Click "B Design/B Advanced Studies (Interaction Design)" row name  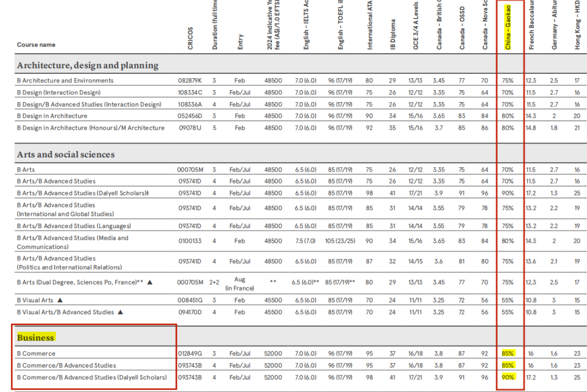(x=89, y=105)
